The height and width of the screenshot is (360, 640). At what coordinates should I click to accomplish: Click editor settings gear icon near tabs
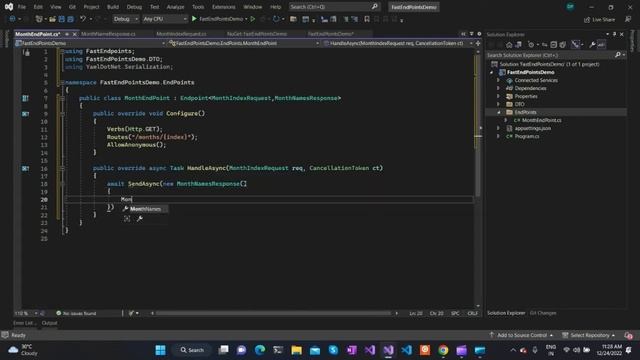pos(479,34)
